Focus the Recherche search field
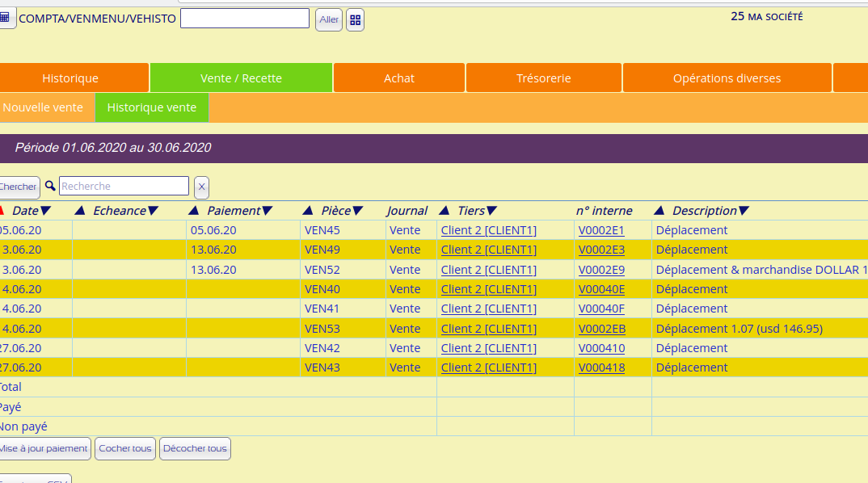The width and height of the screenshot is (868, 483). click(124, 187)
